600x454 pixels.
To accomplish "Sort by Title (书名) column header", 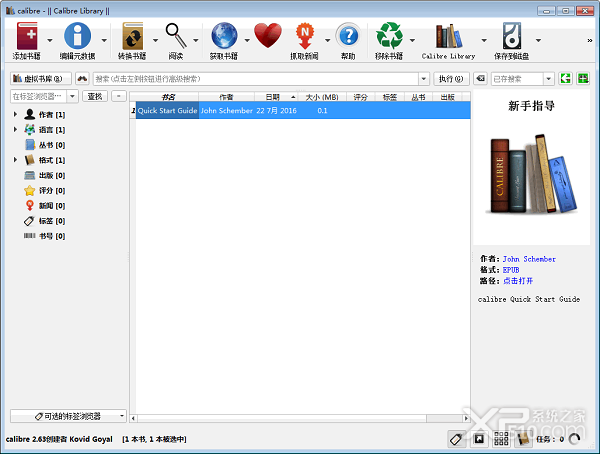I will pyautogui.click(x=168, y=97).
